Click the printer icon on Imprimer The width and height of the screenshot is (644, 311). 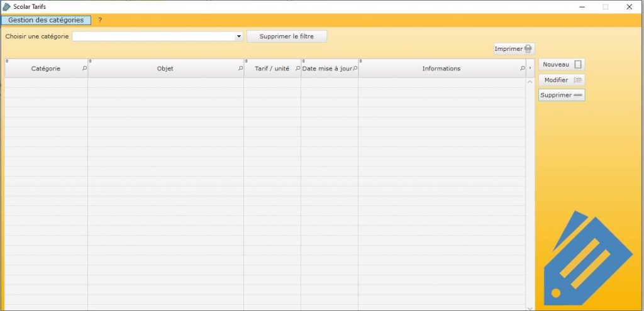pos(528,49)
